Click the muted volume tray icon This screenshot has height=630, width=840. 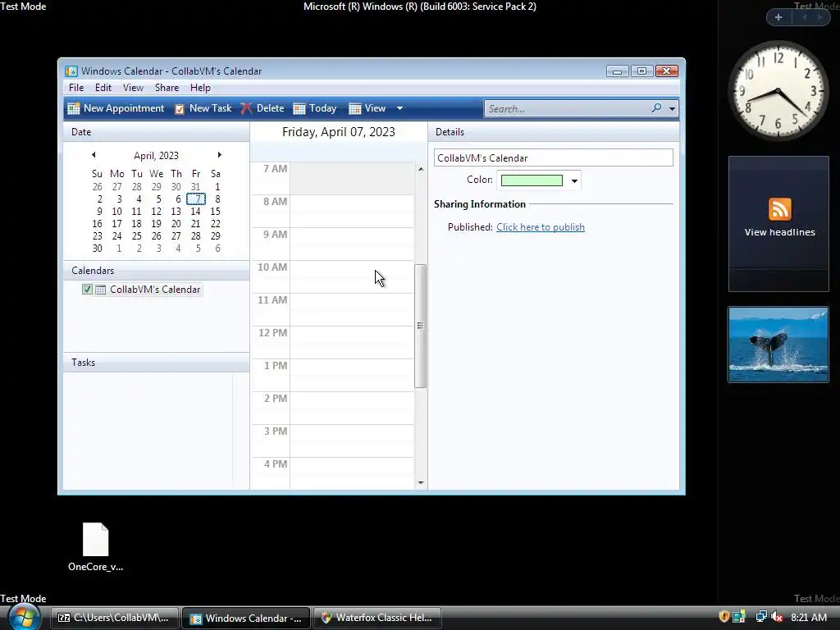(x=776, y=617)
